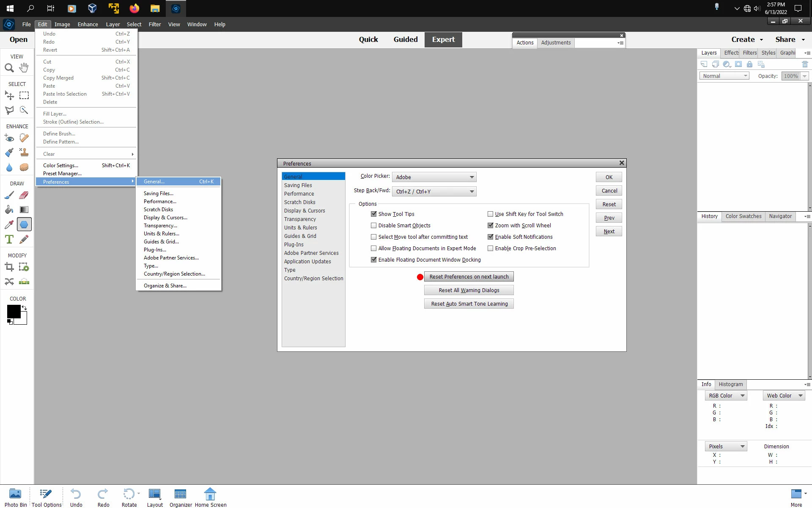Expand Step Back/Fwd shortcut dropdown
Image resolution: width=812 pixels, height=508 pixels.
[x=434, y=192]
